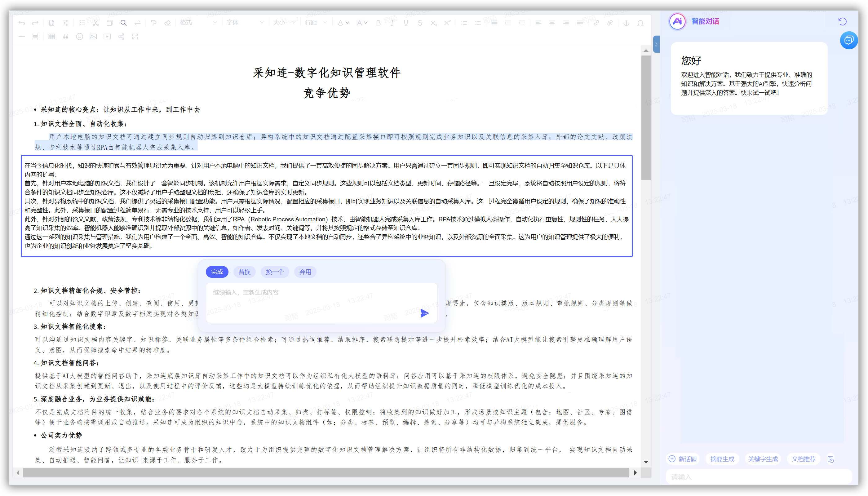Insert a video
The width and height of the screenshot is (868, 496).
(107, 37)
